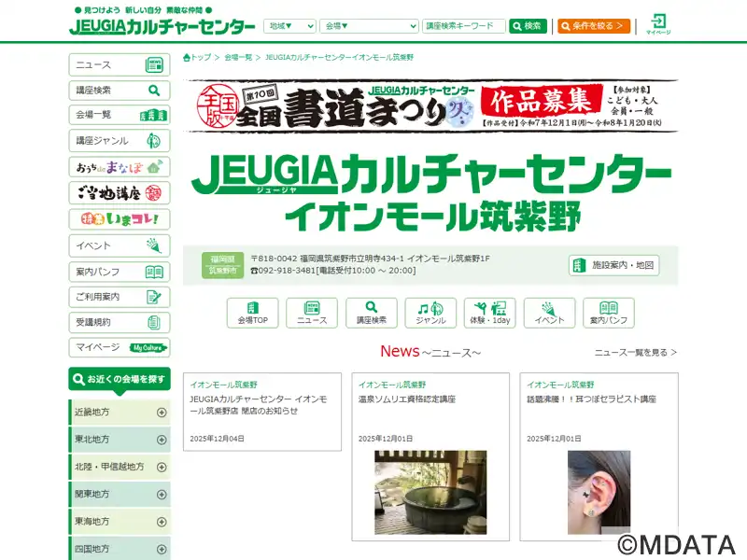Click the いまコレ! sidebar banner
Image resolution: width=747 pixels, height=560 pixels.
click(120, 219)
